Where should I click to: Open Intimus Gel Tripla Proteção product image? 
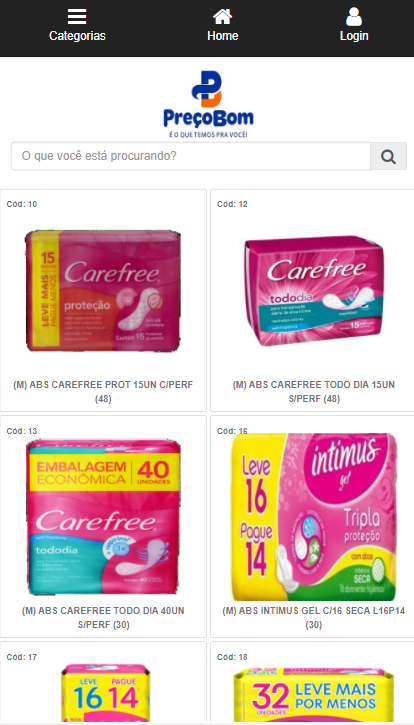point(314,517)
